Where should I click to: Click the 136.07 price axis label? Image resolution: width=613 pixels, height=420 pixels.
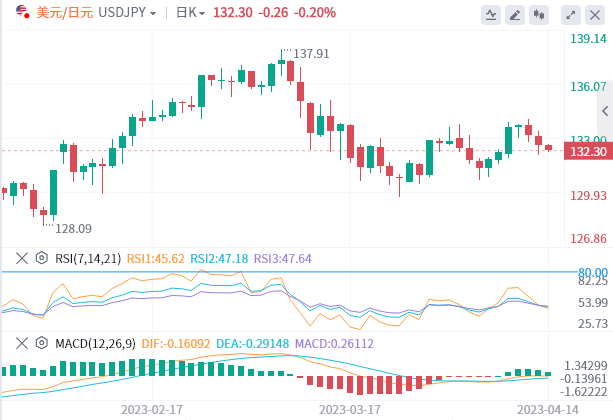tap(588, 86)
